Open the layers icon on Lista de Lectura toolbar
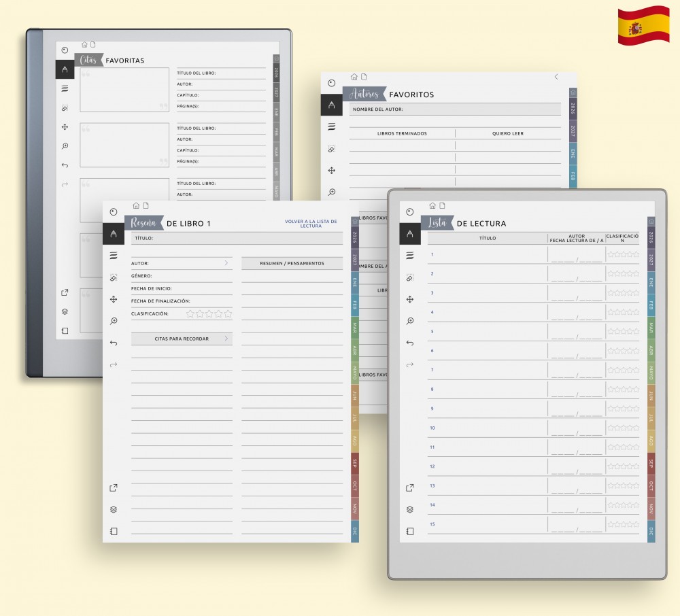 tap(409, 509)
